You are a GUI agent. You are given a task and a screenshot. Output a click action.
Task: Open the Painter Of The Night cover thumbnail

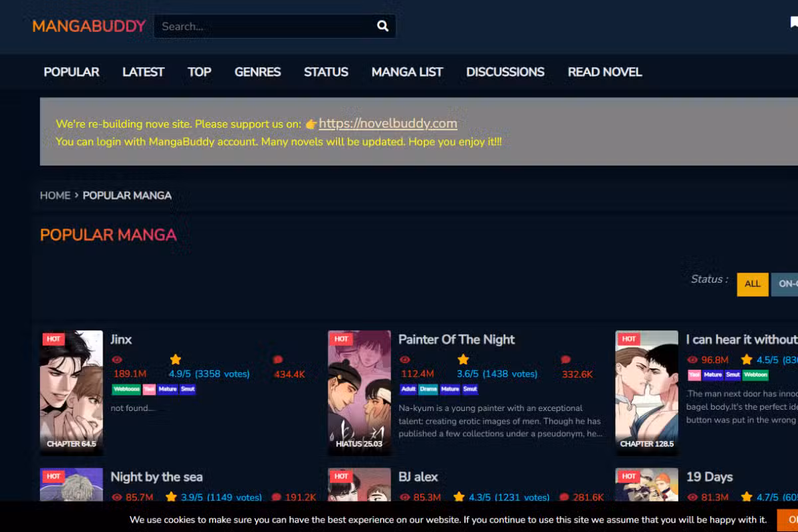point(359,392)
